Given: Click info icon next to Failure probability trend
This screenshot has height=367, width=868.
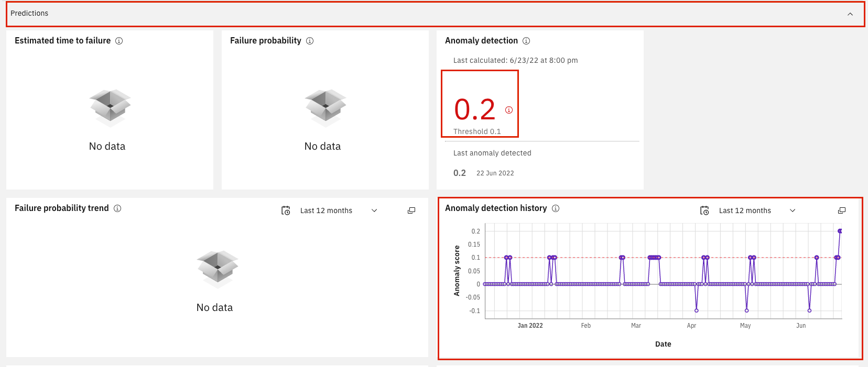Looking at the screenshot, I should coord(117,208).
